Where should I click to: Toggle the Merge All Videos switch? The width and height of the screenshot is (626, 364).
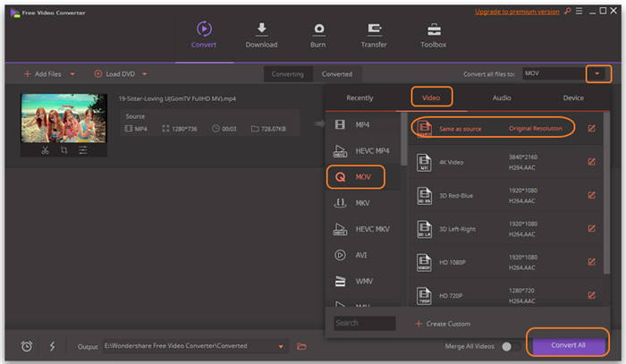click(x=511, y=346)
